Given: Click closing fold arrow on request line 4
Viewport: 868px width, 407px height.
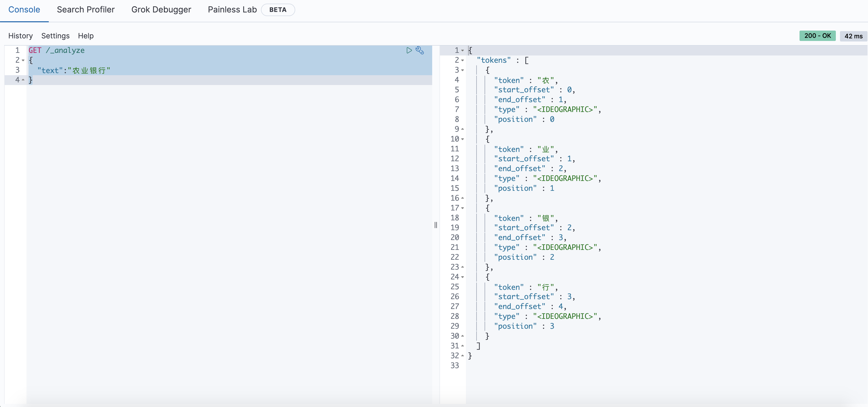Looking at the screenshot, I should click(x=23, y=80).
